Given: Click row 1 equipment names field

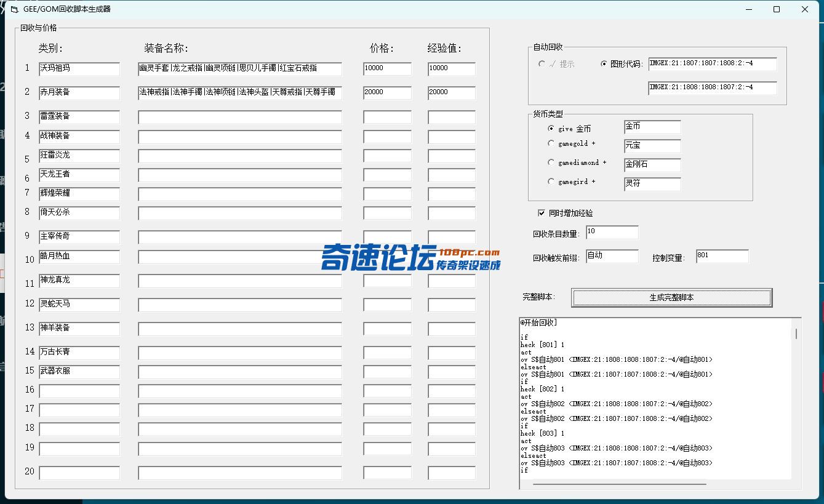Looking at the screenshot, I should (240, 69).
